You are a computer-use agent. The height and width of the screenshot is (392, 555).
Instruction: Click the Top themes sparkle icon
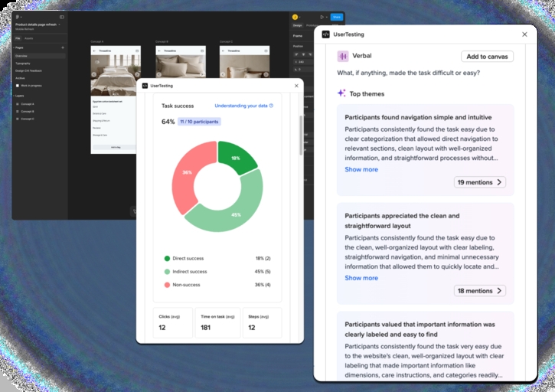pos(341,93)
